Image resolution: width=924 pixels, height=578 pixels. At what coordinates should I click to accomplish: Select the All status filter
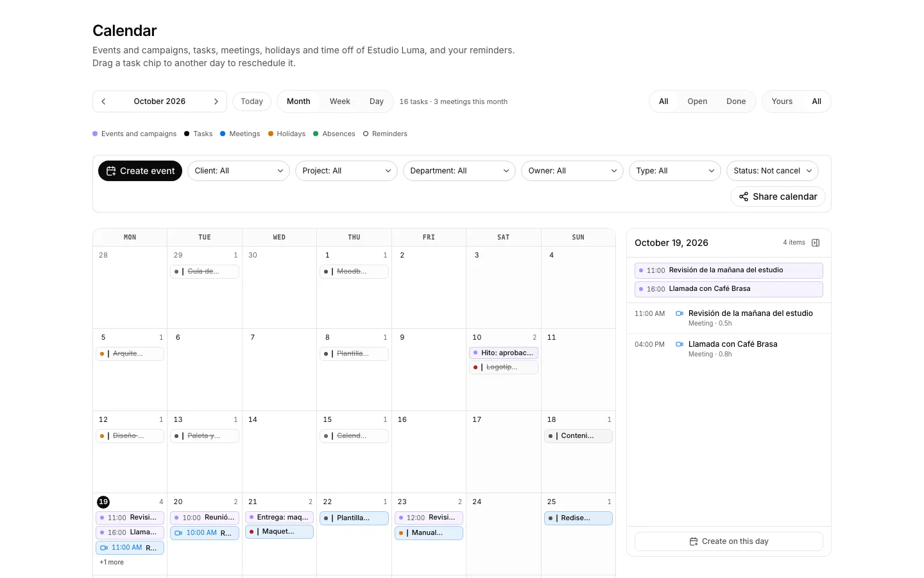tap(663, 101)
